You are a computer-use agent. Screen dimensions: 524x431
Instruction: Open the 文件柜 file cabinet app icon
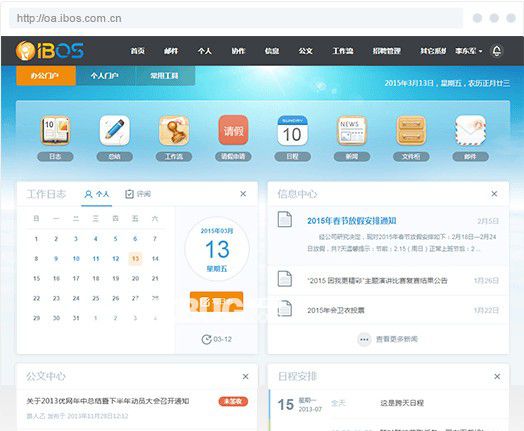tap(411, 131)
